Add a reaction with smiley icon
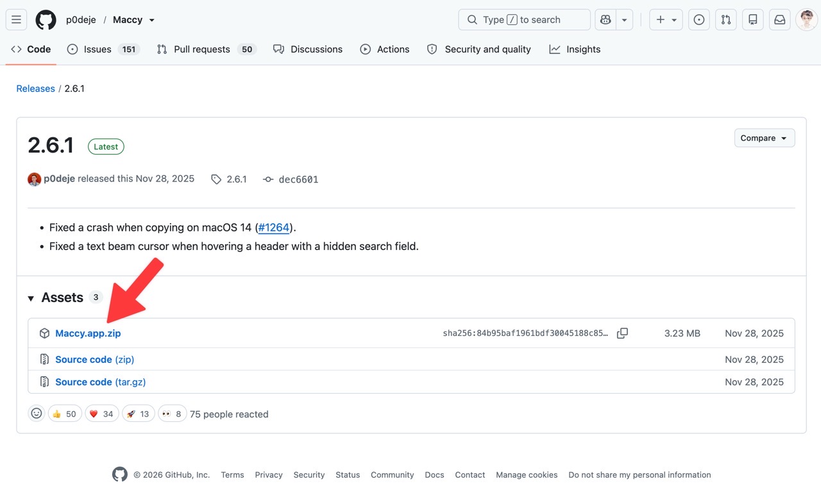The image size is (821, 504). [x=37, y=414]
